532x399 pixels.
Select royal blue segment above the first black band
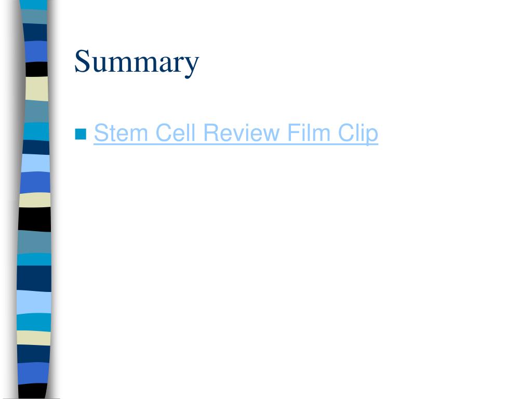pos(36,52)
